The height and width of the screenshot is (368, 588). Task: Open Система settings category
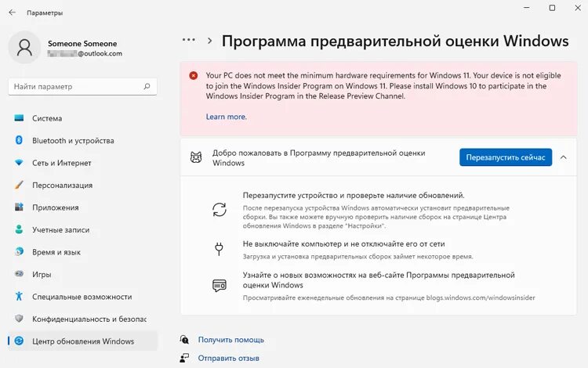pyautogui.click(x=83, y=118)
